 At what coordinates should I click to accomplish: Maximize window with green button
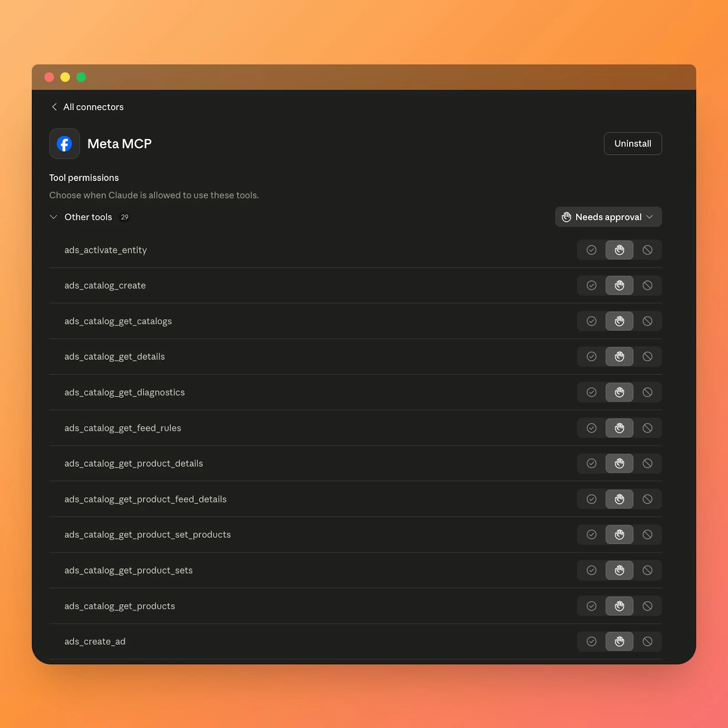(81, 77)
